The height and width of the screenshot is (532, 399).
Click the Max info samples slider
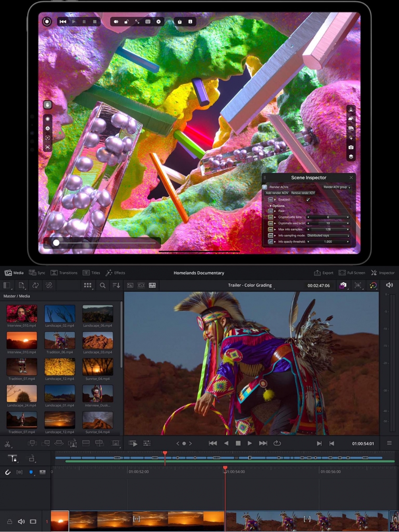click(328, 229)
